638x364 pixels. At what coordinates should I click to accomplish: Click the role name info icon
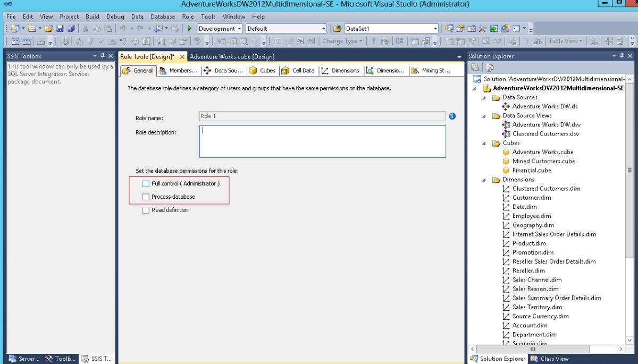click(x=452, y=116)
